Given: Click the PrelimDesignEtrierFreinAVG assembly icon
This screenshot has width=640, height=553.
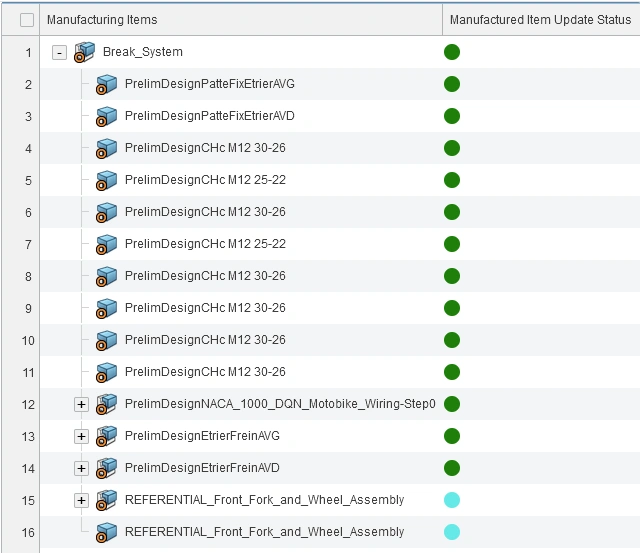Looking at the screenshot, I should 106,436.
